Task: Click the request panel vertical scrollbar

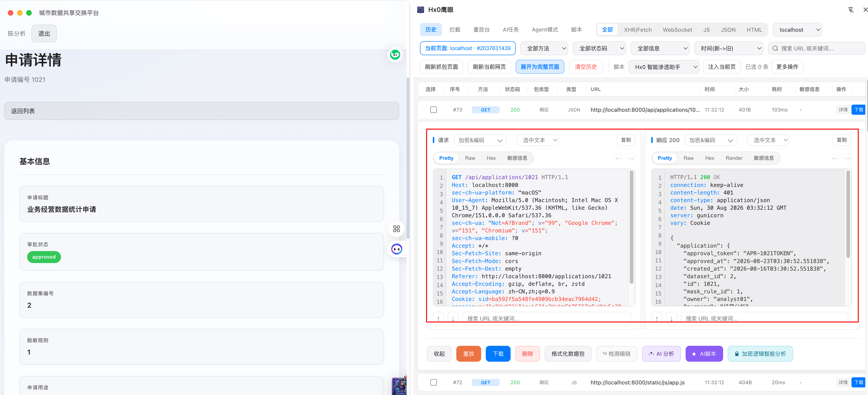Action: pyautogui.click(x=632, y=227)
